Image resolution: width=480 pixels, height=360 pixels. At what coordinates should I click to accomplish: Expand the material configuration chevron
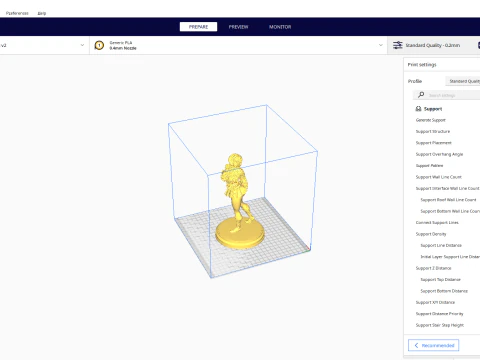381,45
